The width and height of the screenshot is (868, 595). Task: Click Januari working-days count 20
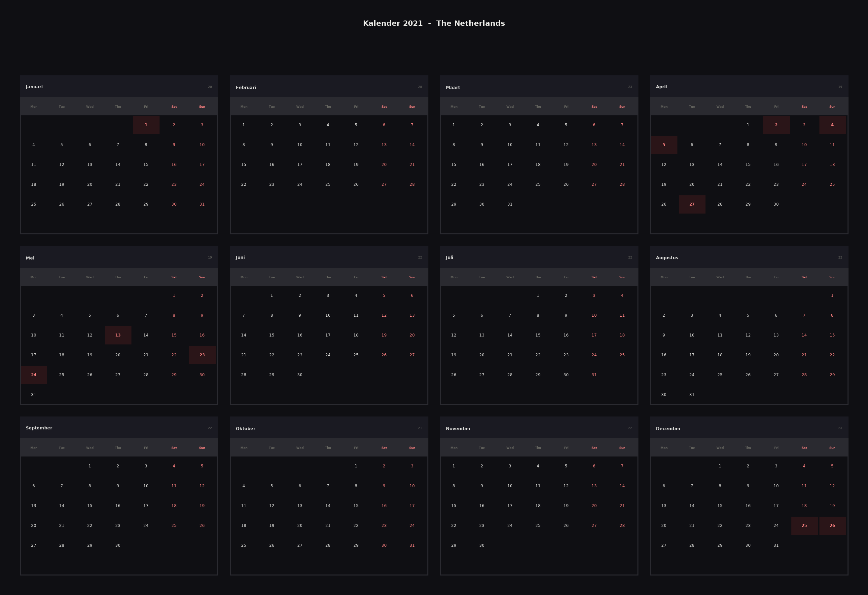[210, 87]
